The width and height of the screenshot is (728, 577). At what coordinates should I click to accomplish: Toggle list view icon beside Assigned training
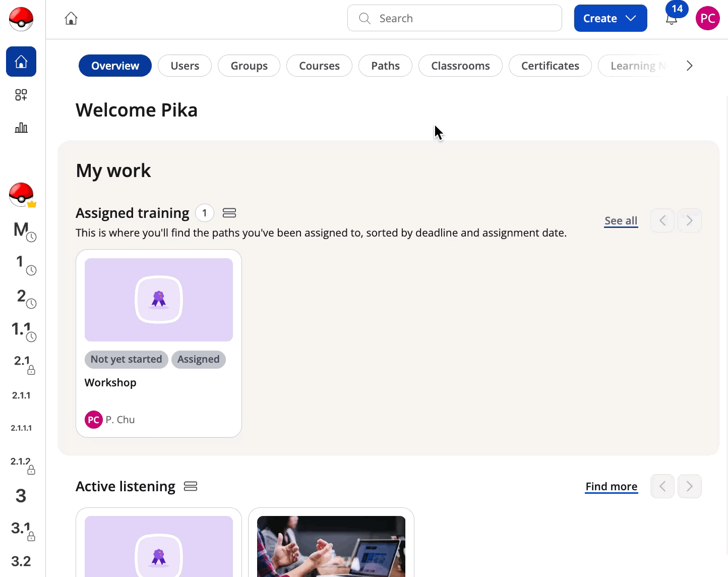pos(229,213)
